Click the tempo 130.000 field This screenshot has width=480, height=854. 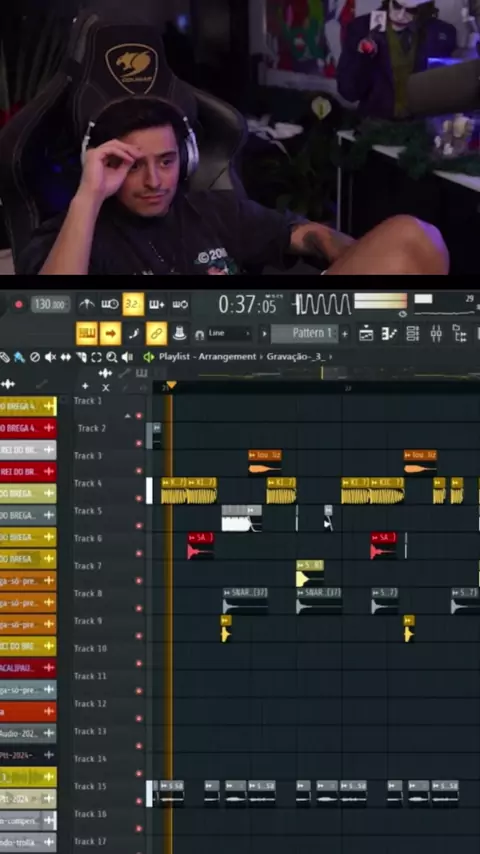50,304
